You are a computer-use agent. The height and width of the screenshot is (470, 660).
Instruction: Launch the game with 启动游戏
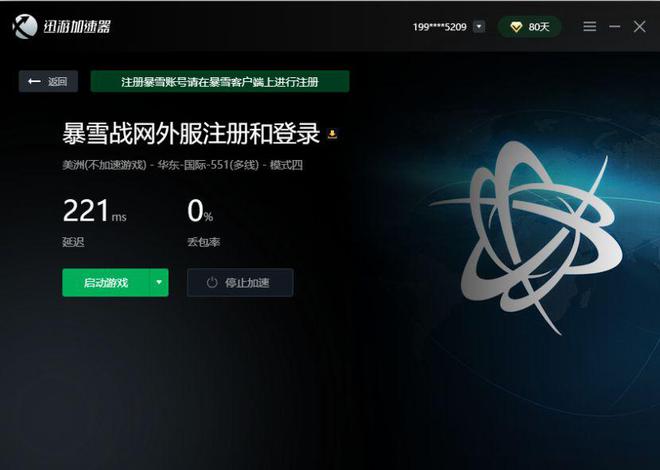[106, 282]
